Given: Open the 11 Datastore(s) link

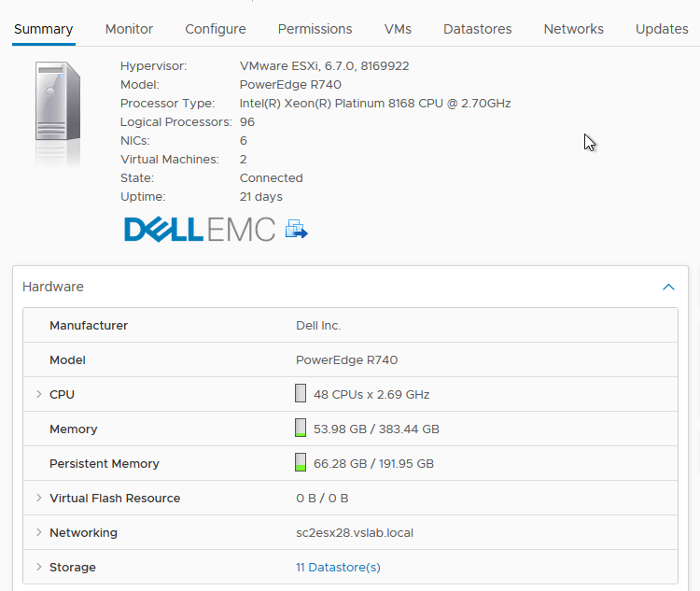Looking at the screenshot, I should tap(338, 567).
